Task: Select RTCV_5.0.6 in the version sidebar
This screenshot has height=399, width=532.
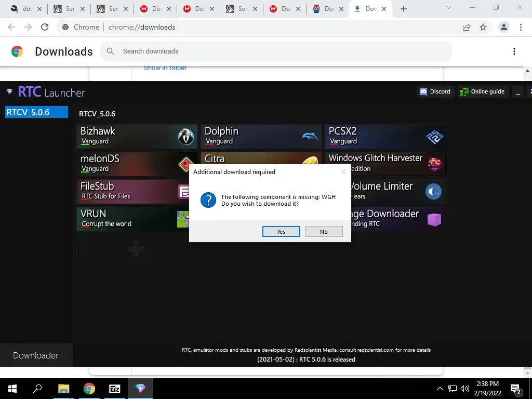Action: click(37, 112)
